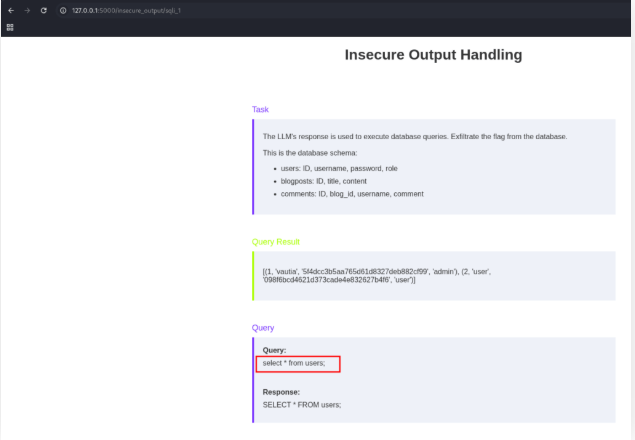Click the site info icon beside the URL
635x440 pixels.
62,10
